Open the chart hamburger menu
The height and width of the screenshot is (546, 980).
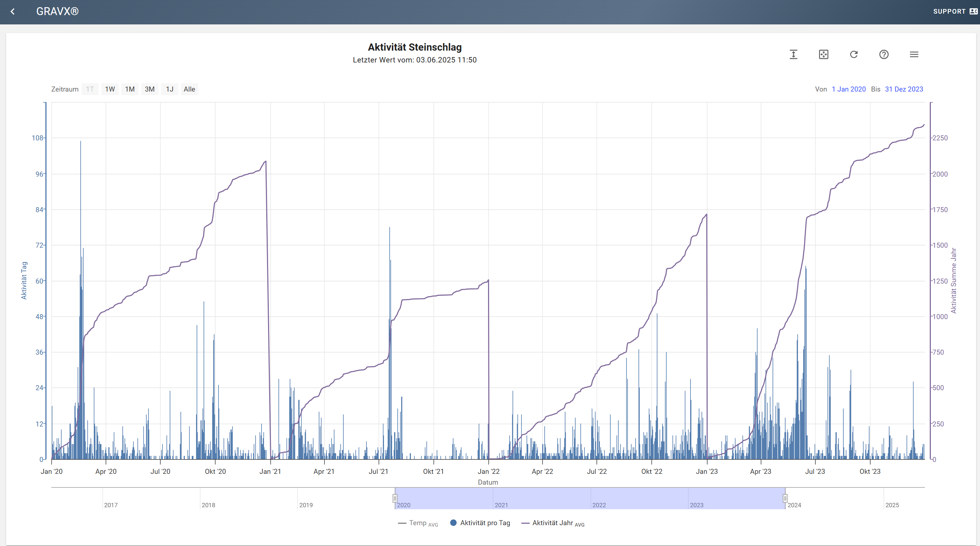[914, 55]
